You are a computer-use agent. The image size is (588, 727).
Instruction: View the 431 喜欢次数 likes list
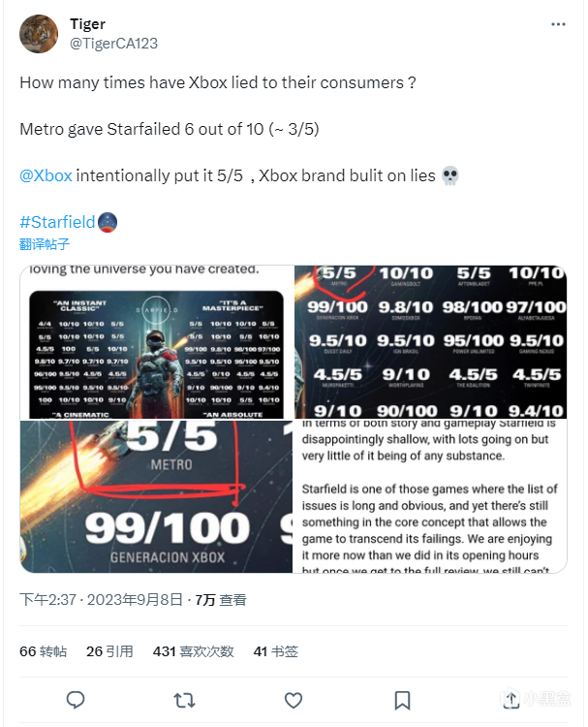pyautogui.click(x=193, y=651)
